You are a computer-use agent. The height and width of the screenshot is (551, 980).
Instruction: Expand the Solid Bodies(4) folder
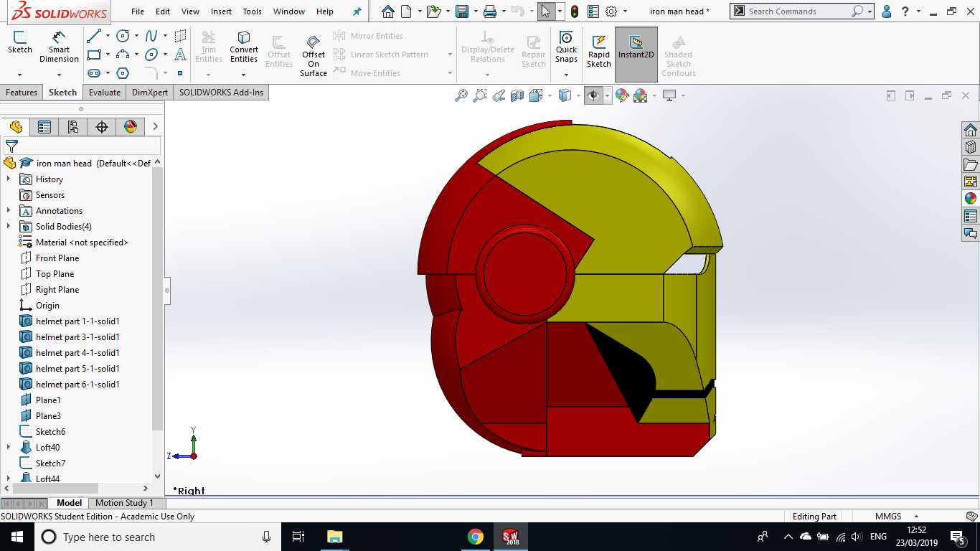click(x=9, y=226)
